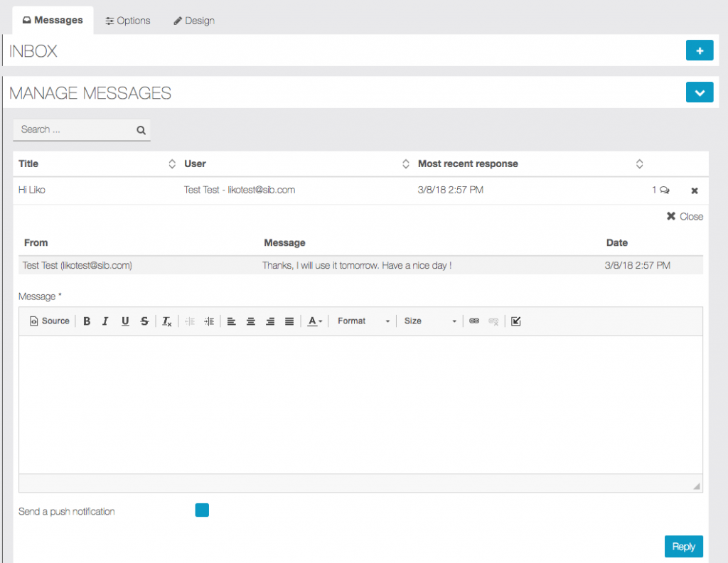Image resolution: width=728 pixels, height=563 pixels.
Task: Toggle the Send a push notification option
Action: pyautogui.click(x=201, y=510)
